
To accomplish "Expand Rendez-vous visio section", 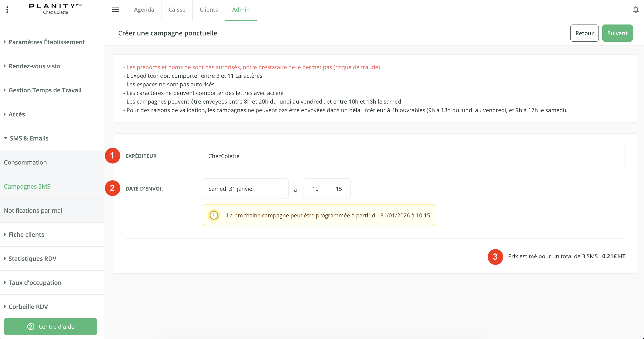I will pos(34,66).
